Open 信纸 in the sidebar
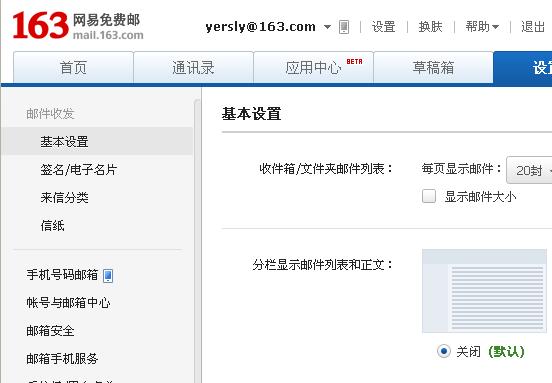The image size is (552, 383). [x=52, y=225]
